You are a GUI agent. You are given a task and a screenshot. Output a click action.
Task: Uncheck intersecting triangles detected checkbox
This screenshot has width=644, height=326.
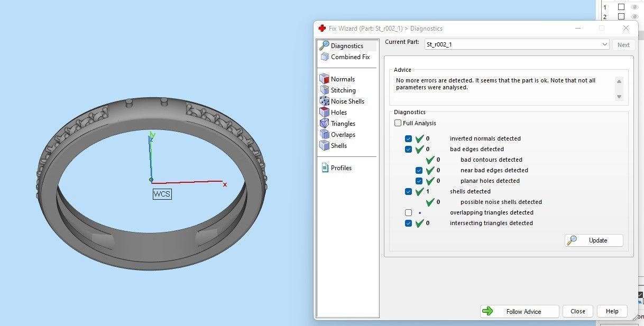408,223
